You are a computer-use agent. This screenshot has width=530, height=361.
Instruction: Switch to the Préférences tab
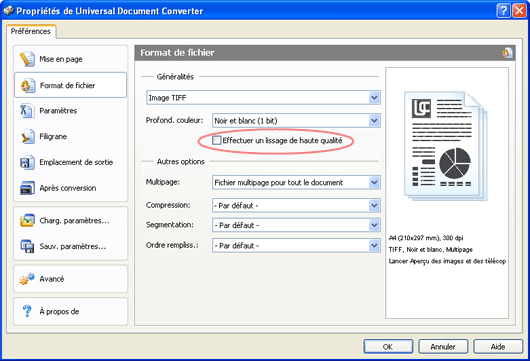(x=31, y=31)
